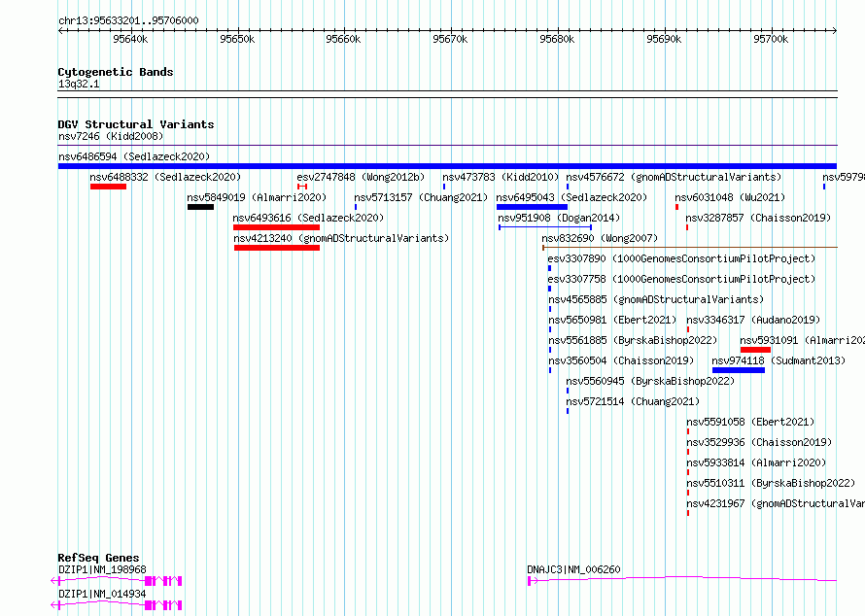
Task: Click the black bar for nsv5849019 (Almarri2020)
Action: pos(200,207)
